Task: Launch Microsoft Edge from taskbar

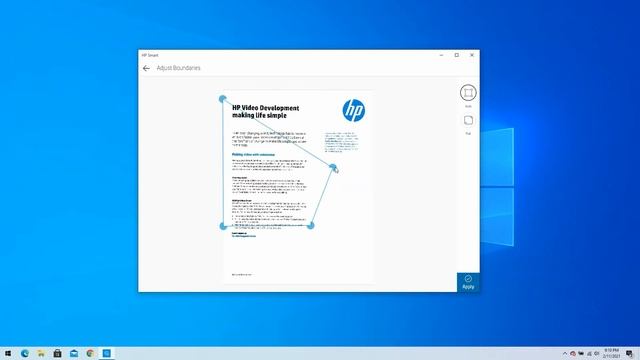Action: coord(25,353)
